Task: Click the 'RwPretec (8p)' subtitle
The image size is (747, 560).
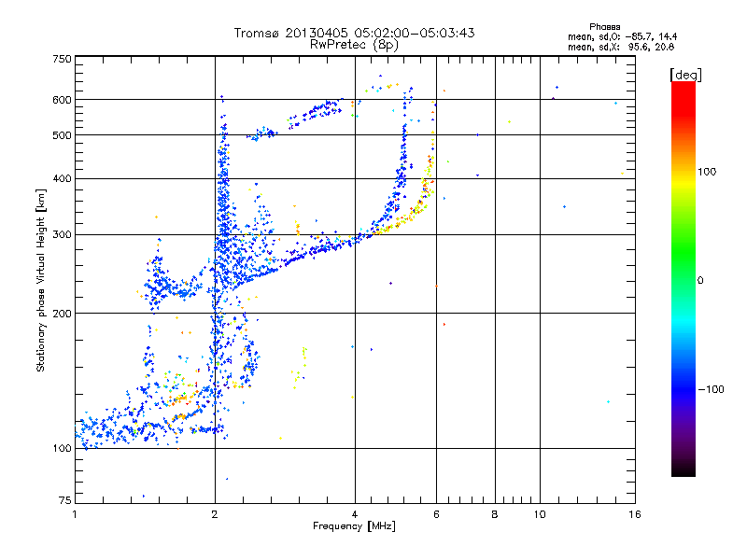Action: (354, 45)
